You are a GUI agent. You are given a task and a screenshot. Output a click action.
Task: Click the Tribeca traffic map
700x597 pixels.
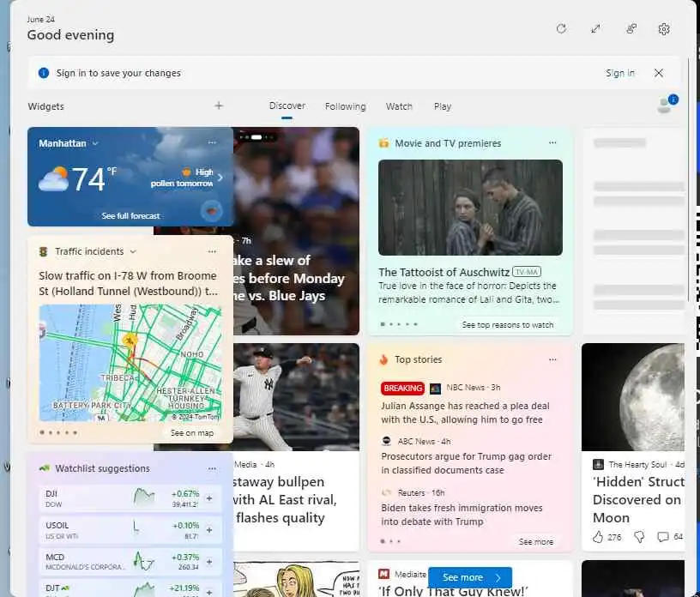(x=130, y=363)
